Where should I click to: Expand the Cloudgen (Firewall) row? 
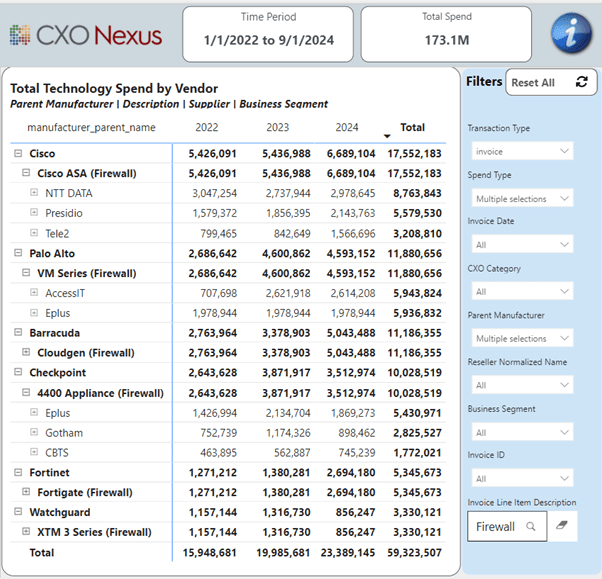(x=26, y=352)
